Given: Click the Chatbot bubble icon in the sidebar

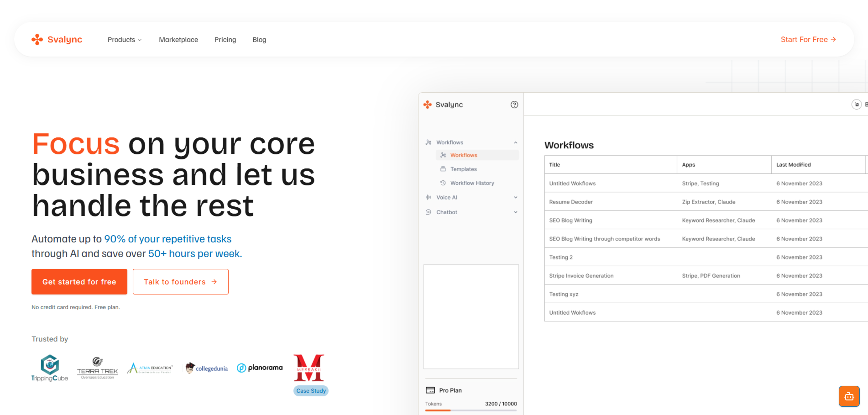Looking at the screenshot, I should pyautogui.click(x=428, y=212).
